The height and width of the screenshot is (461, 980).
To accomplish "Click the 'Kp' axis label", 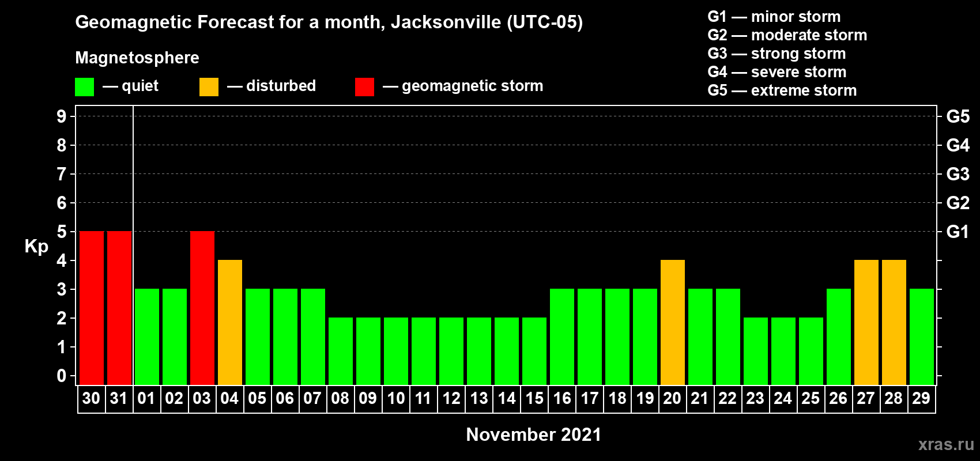I will tap(36, 247).
